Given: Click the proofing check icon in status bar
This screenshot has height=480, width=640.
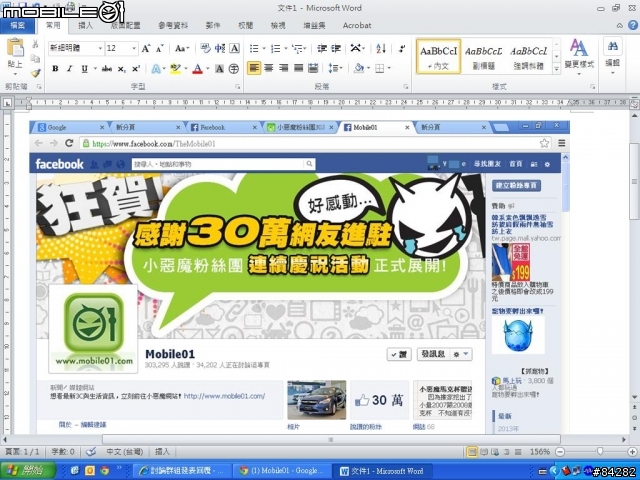Looking at the screenshot, I should tap(91, 452).
